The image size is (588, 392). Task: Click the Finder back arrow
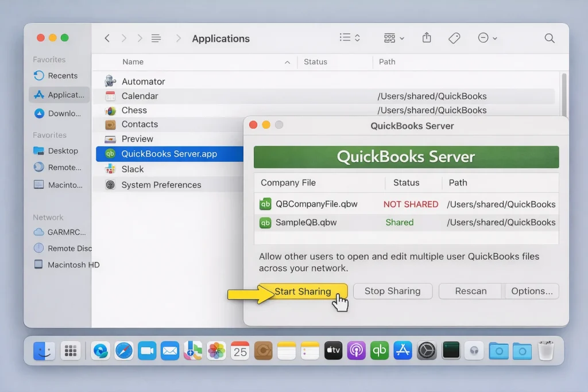point(107,38)
